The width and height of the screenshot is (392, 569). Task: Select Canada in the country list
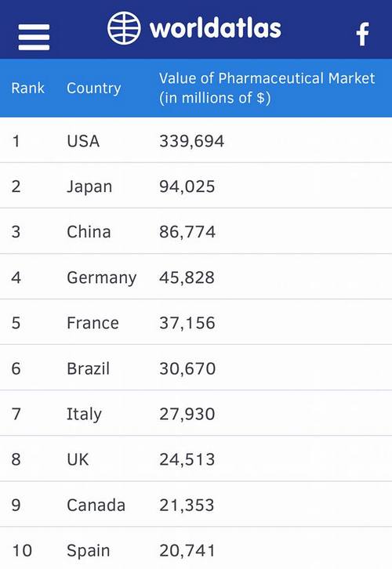pos(96,506)
